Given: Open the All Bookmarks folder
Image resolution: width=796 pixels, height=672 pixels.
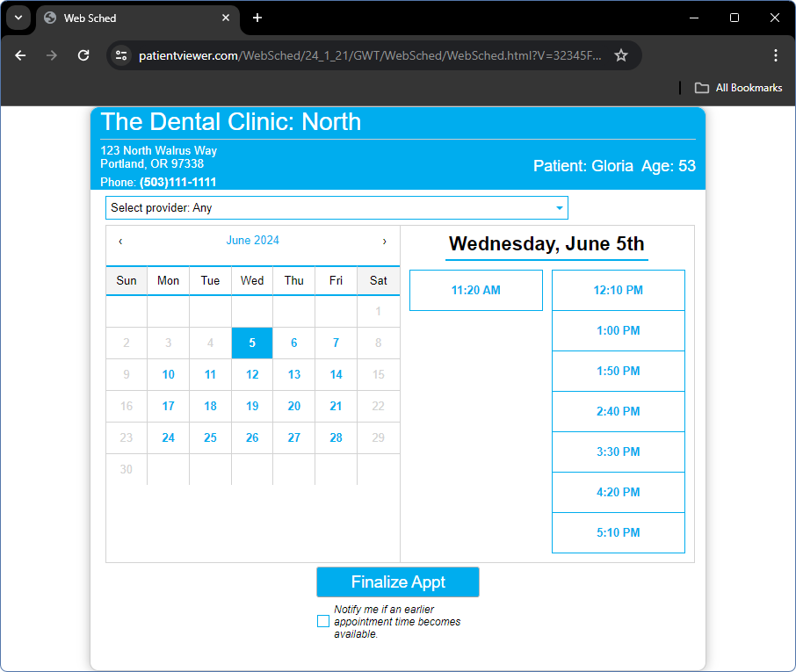Looking at the screenshot, I should click(738, 88).
